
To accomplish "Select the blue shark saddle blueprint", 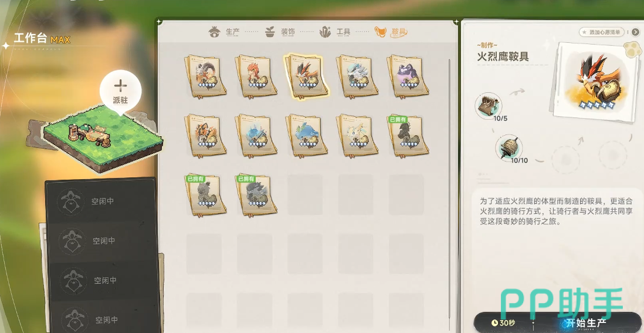I will (306, 136).
